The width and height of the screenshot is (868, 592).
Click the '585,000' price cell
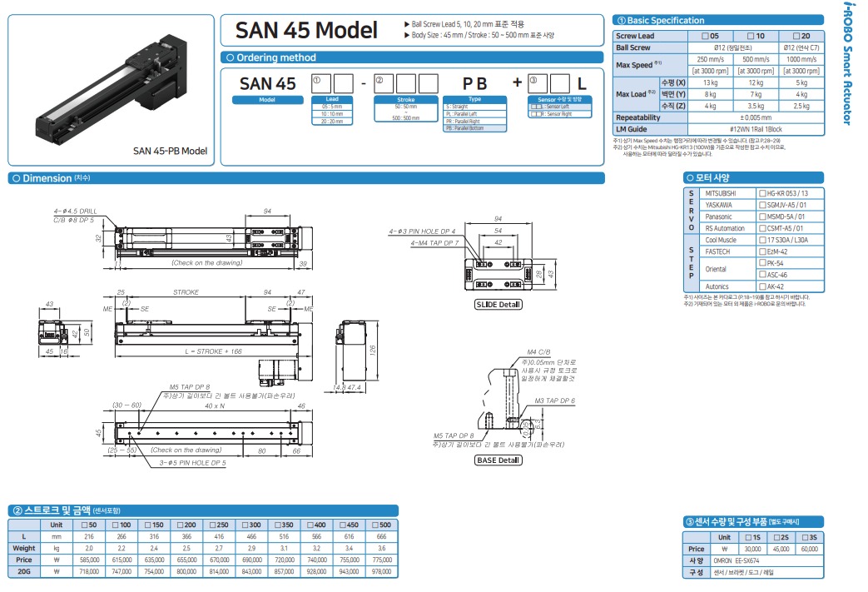click(89, 560)
